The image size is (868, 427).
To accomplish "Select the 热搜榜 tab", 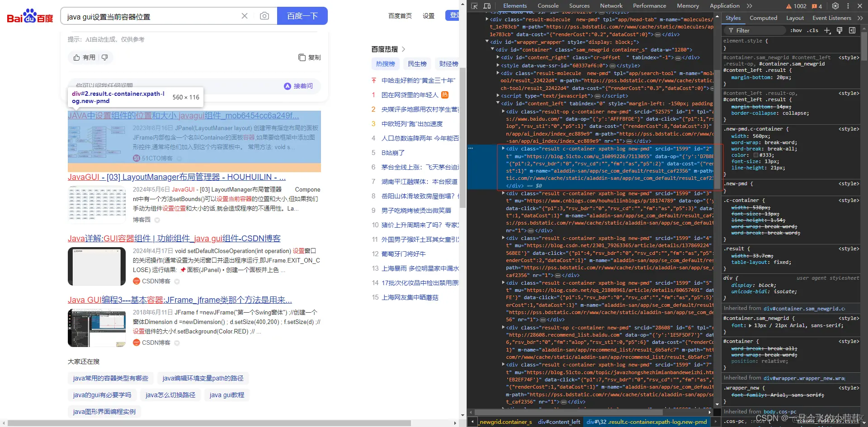I will pos(386,64).
